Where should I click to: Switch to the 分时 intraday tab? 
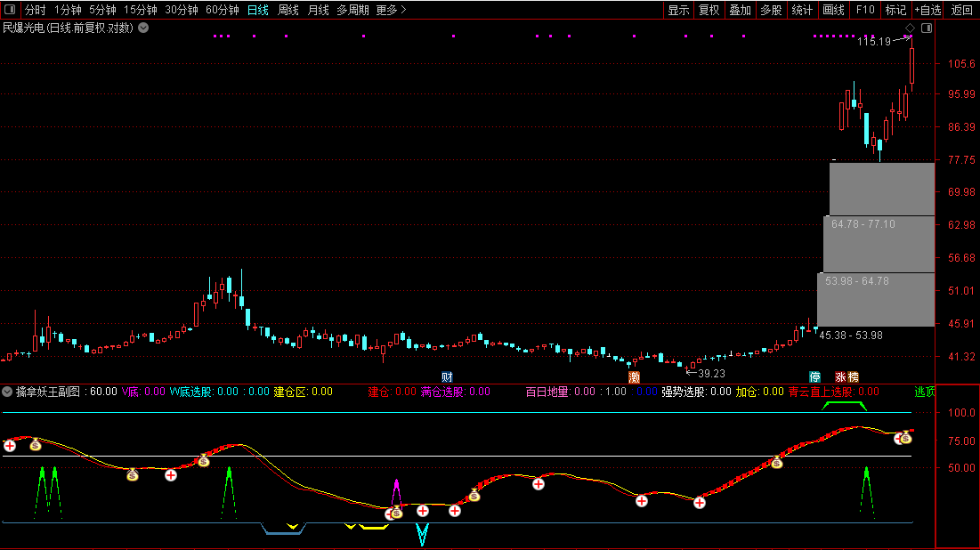pos(35,10)
